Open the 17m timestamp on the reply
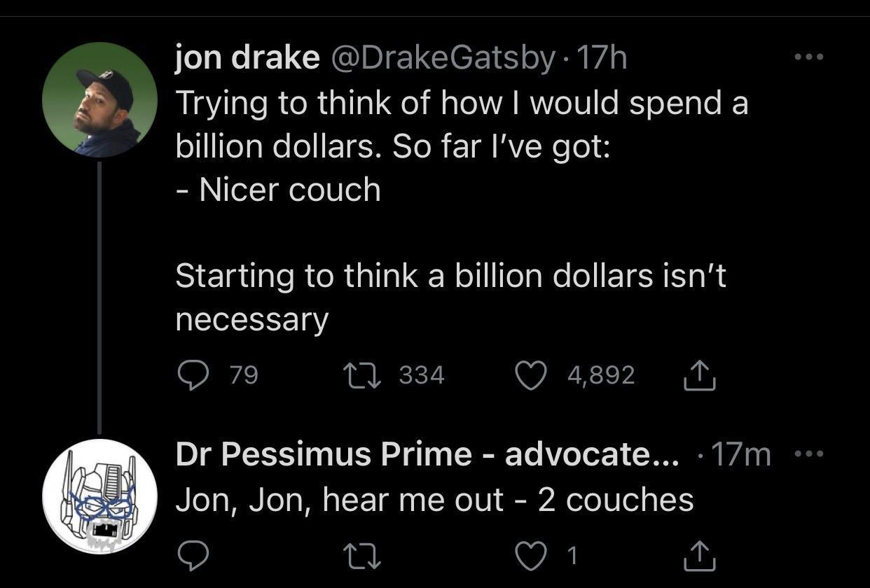 click(741, 455)
